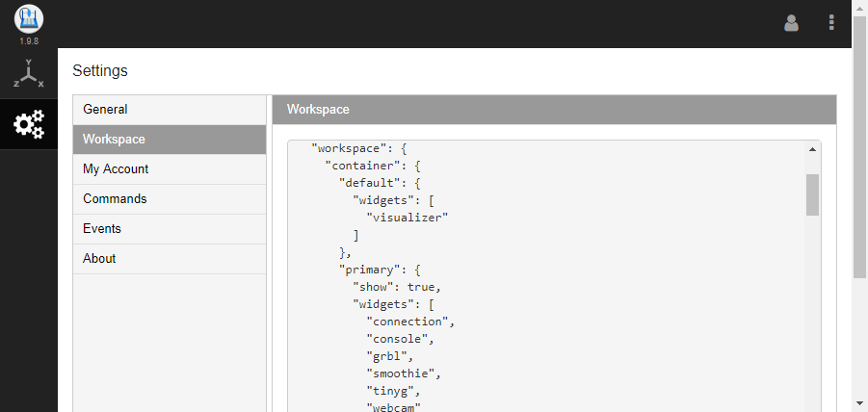Switch to the General settings tab
The width and height of the screenshot is (868, 412).
point(170,110)
